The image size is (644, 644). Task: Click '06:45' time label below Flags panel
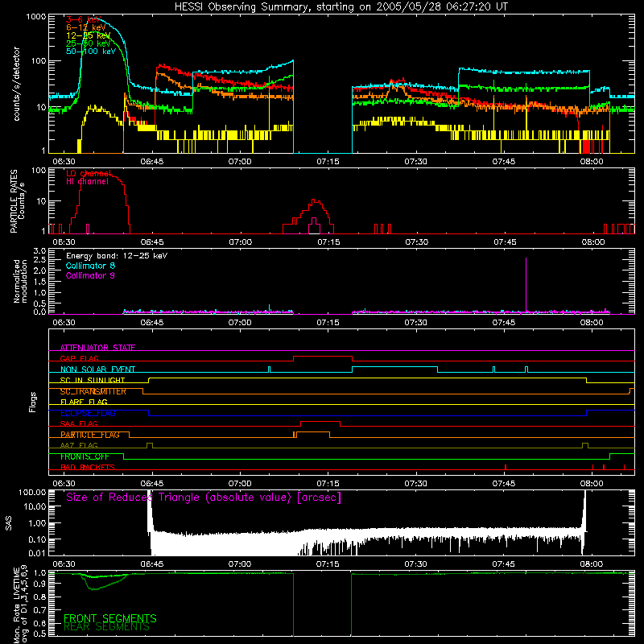tap(152, 484)
